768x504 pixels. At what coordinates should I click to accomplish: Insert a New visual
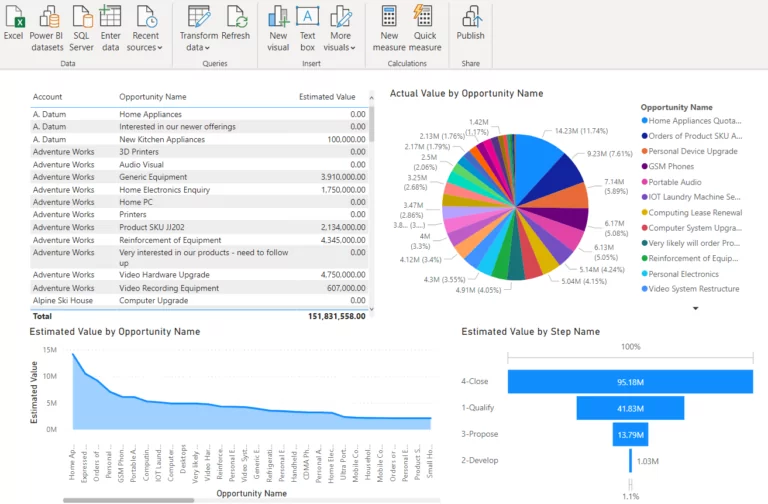coord(278,28)
